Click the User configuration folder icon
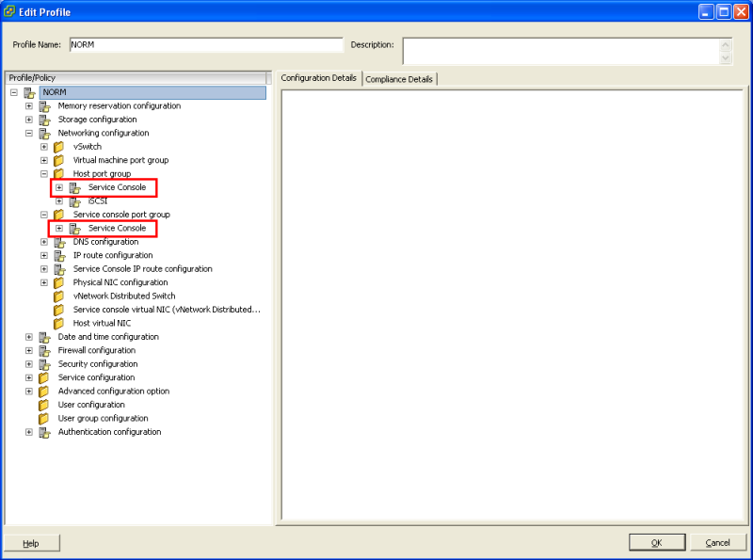753x560 pixels. coord(42,404)
